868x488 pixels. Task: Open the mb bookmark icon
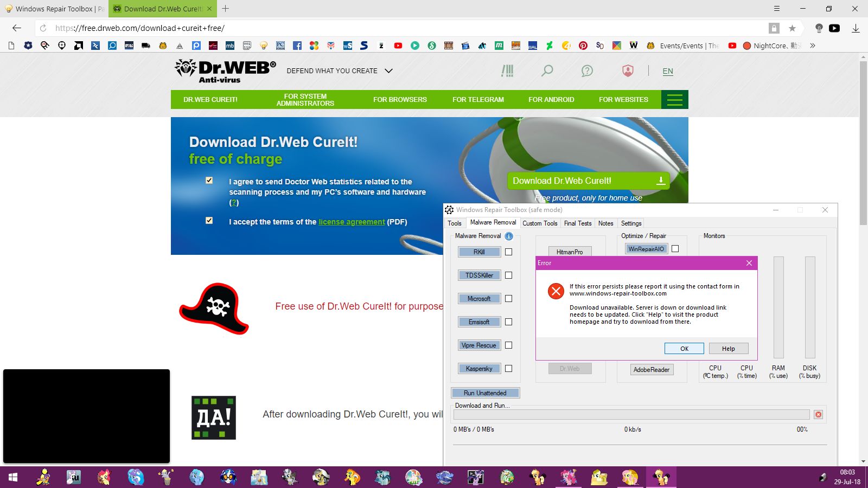coord(230,46)
